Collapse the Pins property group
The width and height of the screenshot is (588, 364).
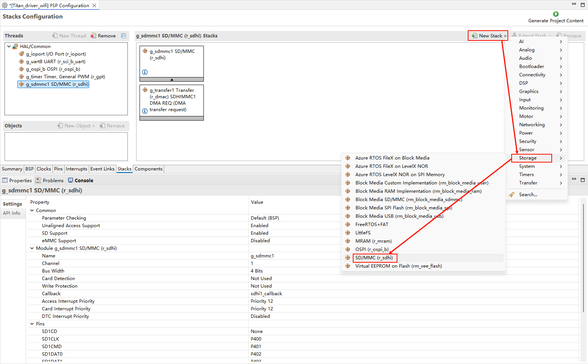pyautogui.click(x=32, y=324)
